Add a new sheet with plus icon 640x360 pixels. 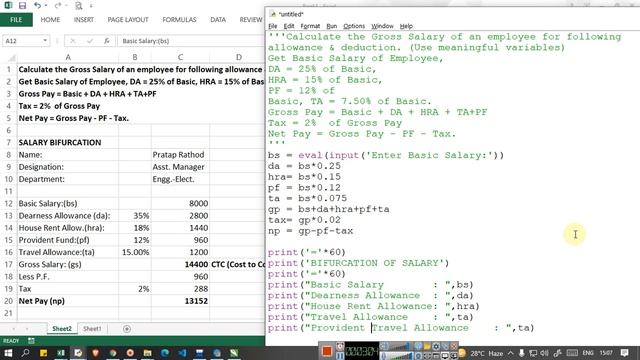[x=127, y=329]
